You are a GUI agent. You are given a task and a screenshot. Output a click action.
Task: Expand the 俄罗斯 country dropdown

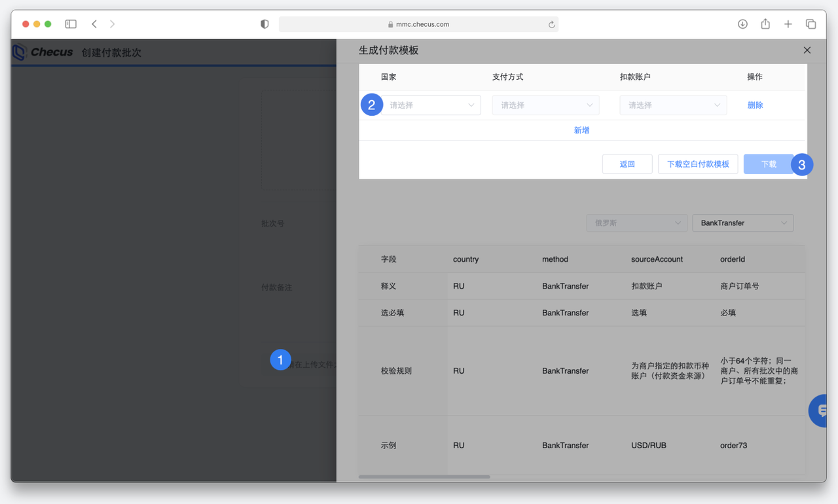[x=636, y=223]
